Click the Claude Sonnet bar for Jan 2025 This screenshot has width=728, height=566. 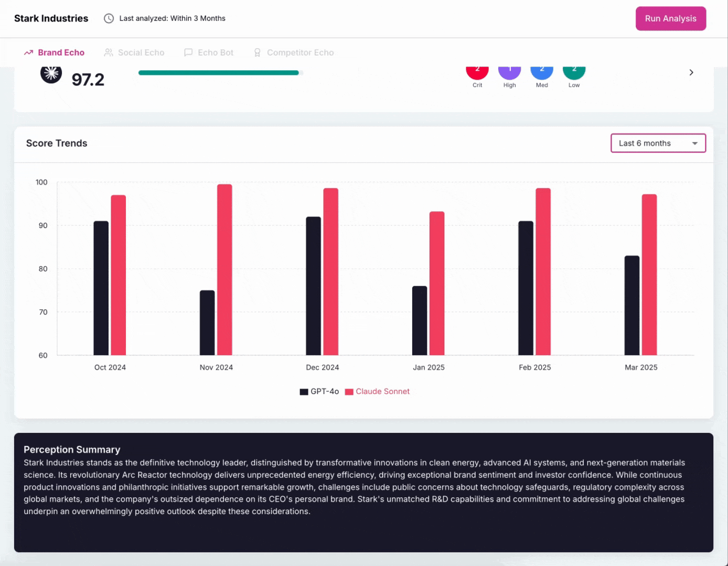tap(437, 284)
